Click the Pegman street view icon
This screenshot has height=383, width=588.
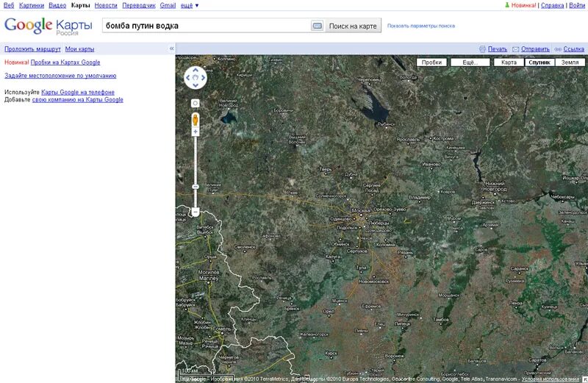click(196, 120)
